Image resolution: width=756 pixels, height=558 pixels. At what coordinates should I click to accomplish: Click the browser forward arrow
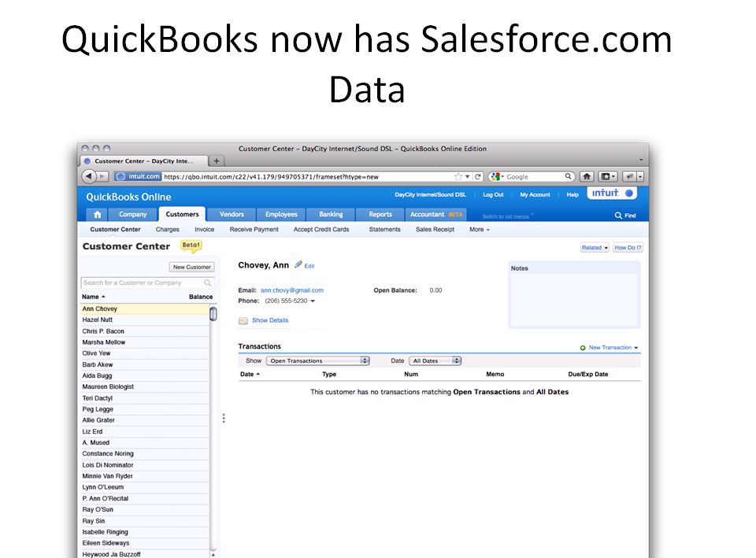[102, 176]
